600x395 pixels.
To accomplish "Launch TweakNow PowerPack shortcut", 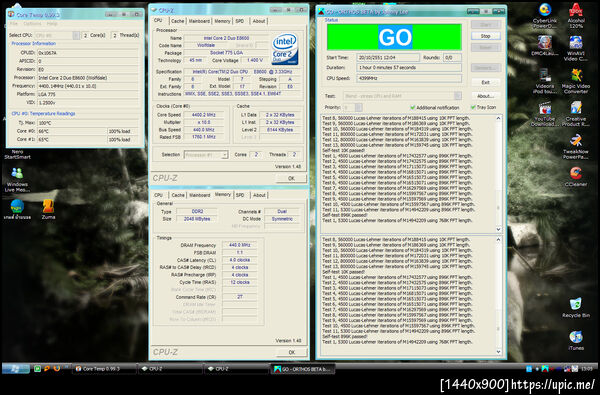I will tap(576, 147).
